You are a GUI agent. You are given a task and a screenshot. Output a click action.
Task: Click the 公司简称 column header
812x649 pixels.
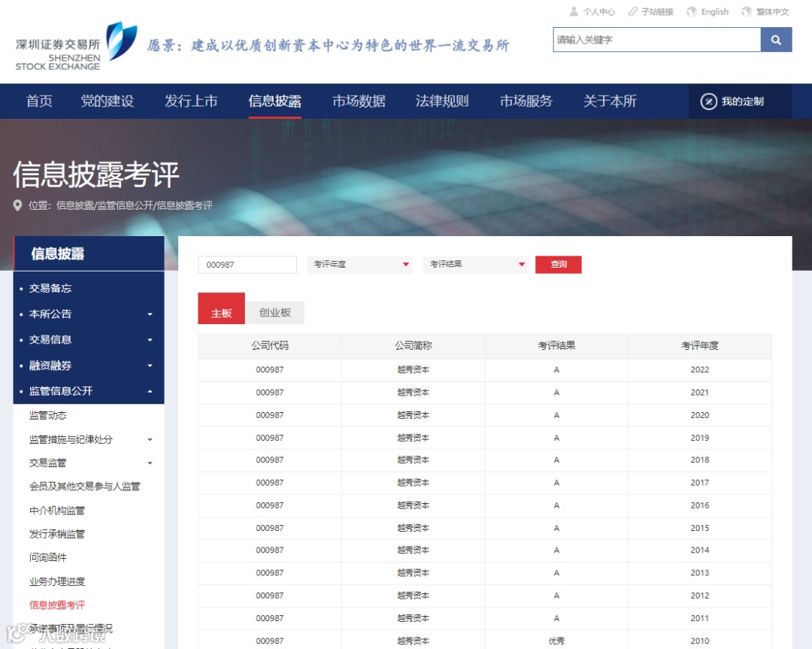point(414,345)
